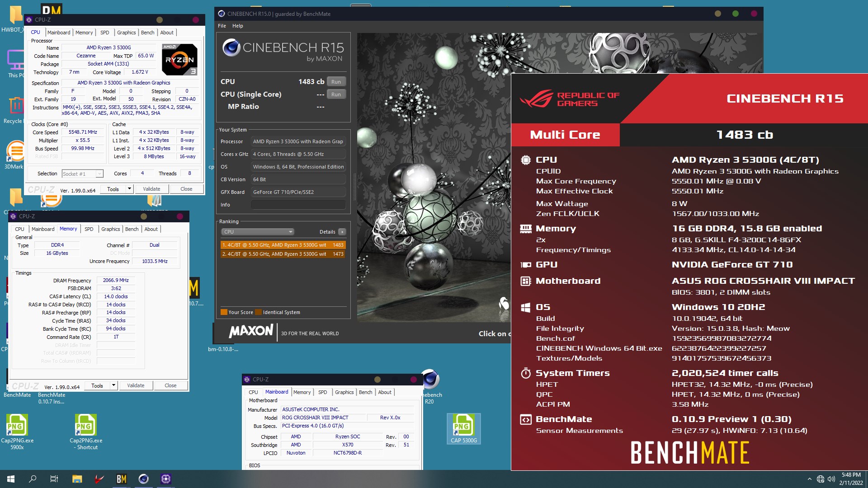The image size is (868, 488).
Task: Open Cap2PNG.exe 5900x desktop icon
Action: coord(17,432)
